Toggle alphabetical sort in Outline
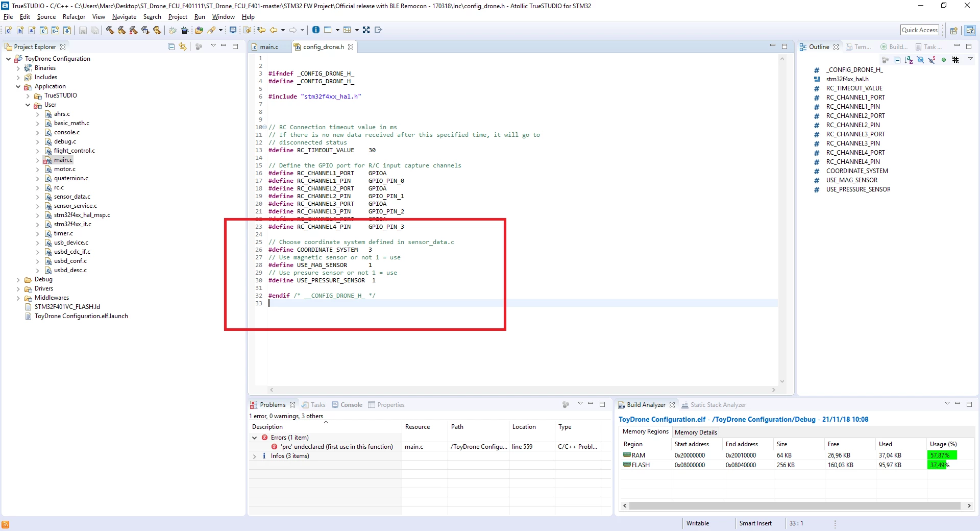Viewport: 980px width, 531px height. (x=909, y=60)
